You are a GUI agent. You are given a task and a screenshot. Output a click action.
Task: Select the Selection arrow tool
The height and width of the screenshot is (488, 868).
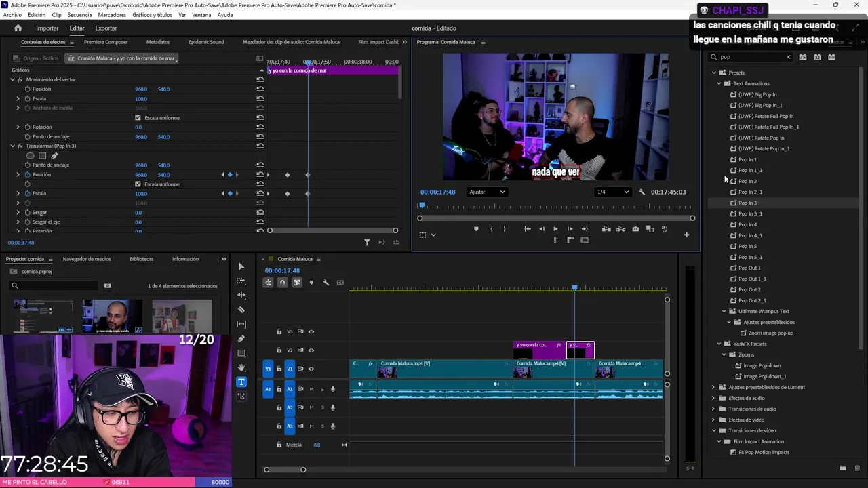pyautogui.click(x=241, y=266)
